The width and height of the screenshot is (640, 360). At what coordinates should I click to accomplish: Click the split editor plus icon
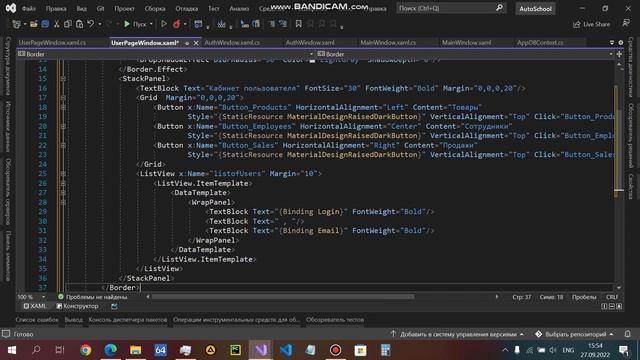coord(619,54)
